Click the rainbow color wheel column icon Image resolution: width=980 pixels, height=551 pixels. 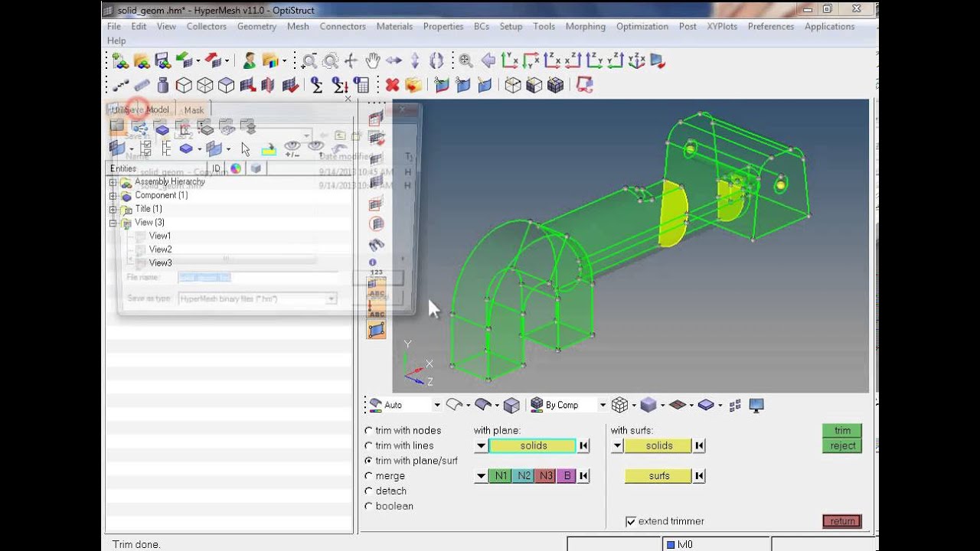236,168
